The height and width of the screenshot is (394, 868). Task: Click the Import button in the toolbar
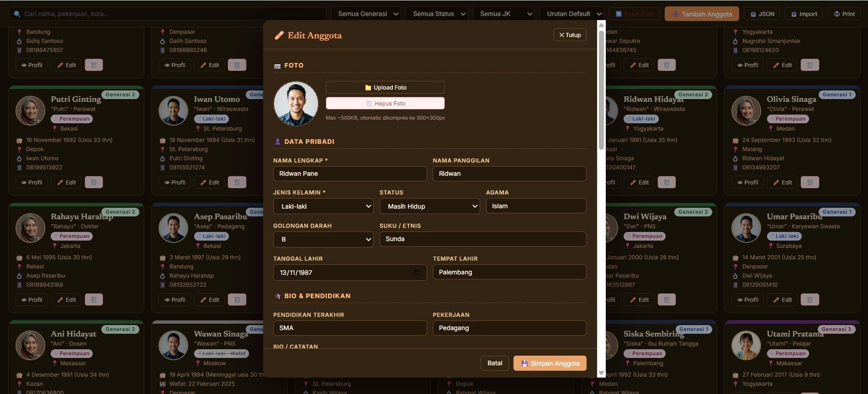pyautogui.click(x=804, y=14)
